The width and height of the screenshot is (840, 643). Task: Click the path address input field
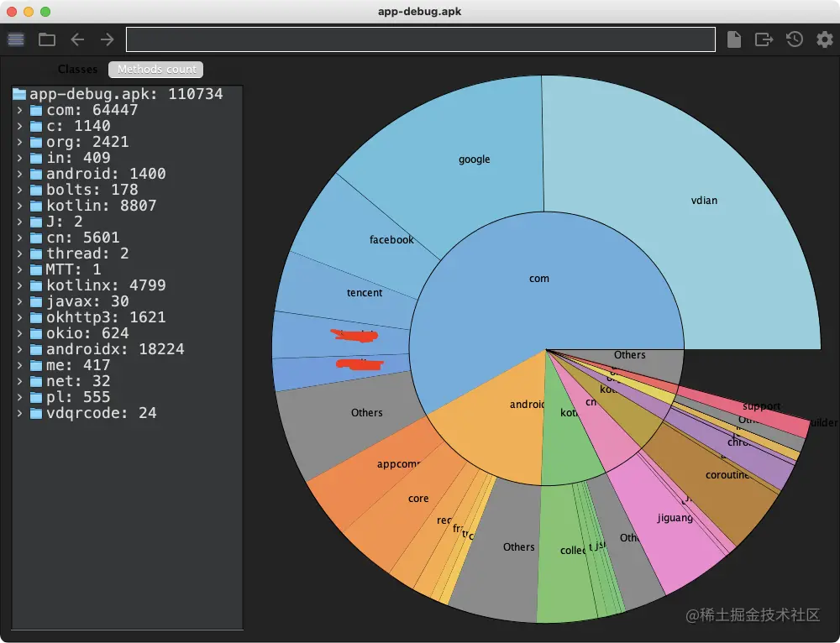421,39
